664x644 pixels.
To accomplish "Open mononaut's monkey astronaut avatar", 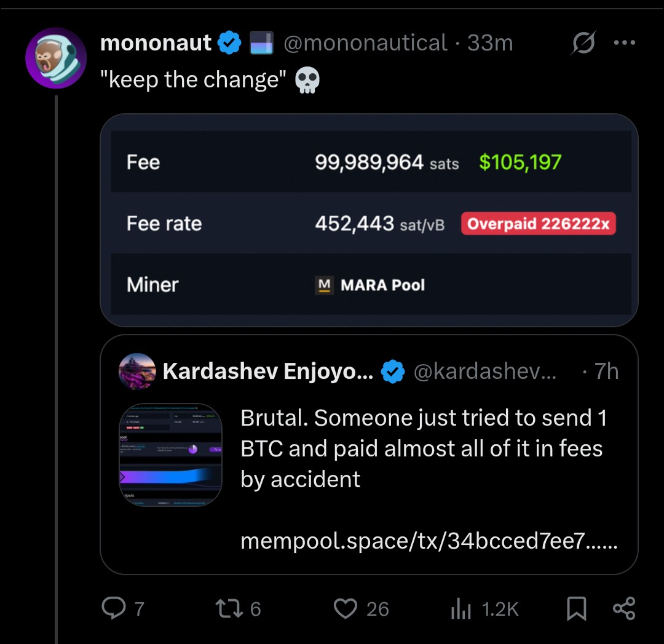I will (56, 58).
